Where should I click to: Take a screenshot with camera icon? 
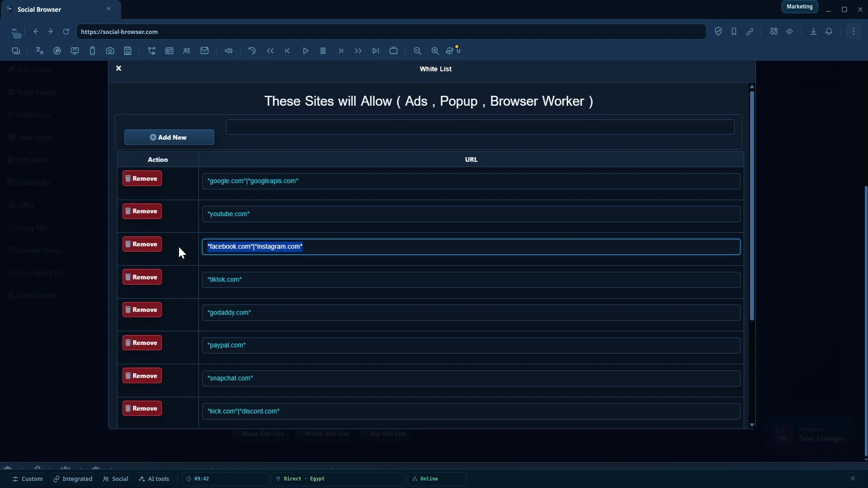click(x=110, y=51)
